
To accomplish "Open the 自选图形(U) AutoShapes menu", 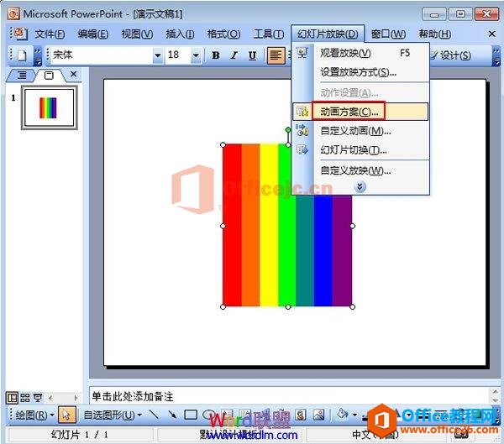I will [x=113, y=415].
